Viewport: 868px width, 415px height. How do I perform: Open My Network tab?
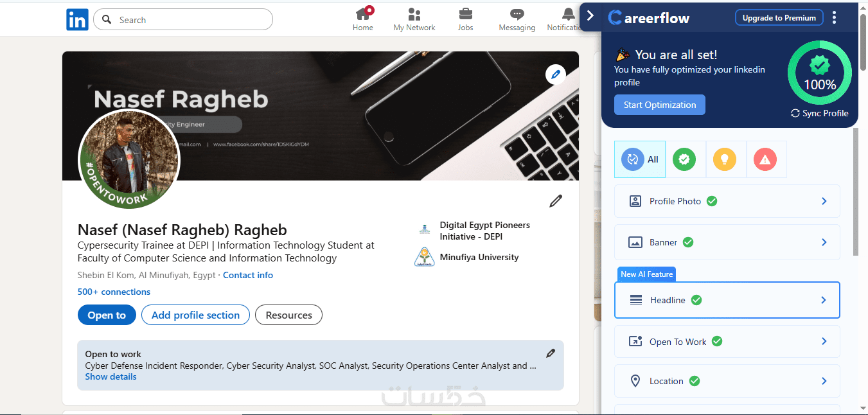click(414, 20)
